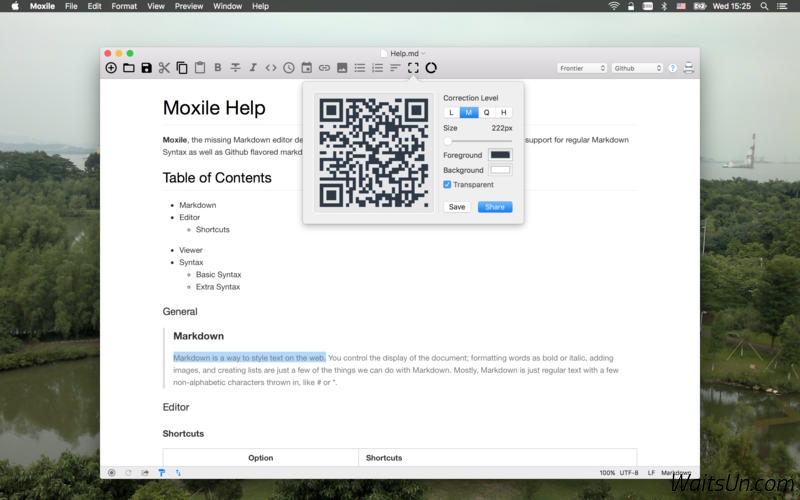Open the Frontier theme dropdown
This screenshot has width=800, height=500.
pyautogui.click(x=582, y=68)
